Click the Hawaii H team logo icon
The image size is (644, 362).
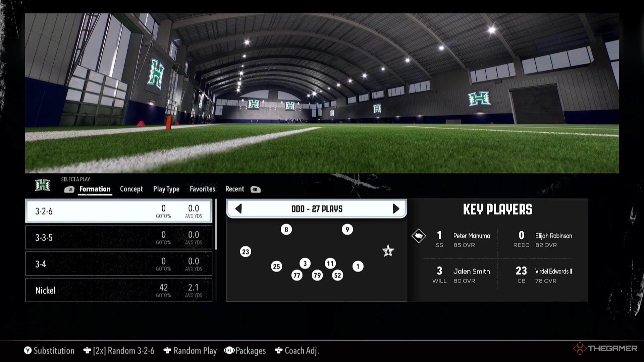tap(43, 185)
